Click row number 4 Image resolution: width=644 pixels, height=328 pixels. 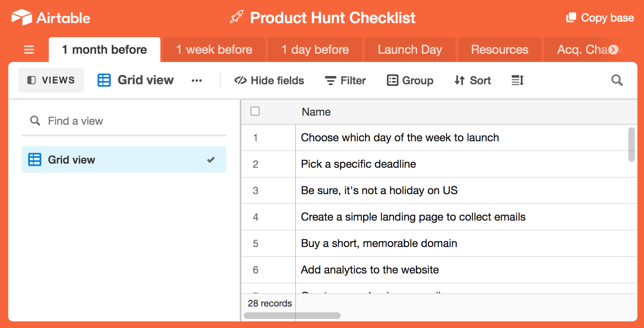click(255, 217)
